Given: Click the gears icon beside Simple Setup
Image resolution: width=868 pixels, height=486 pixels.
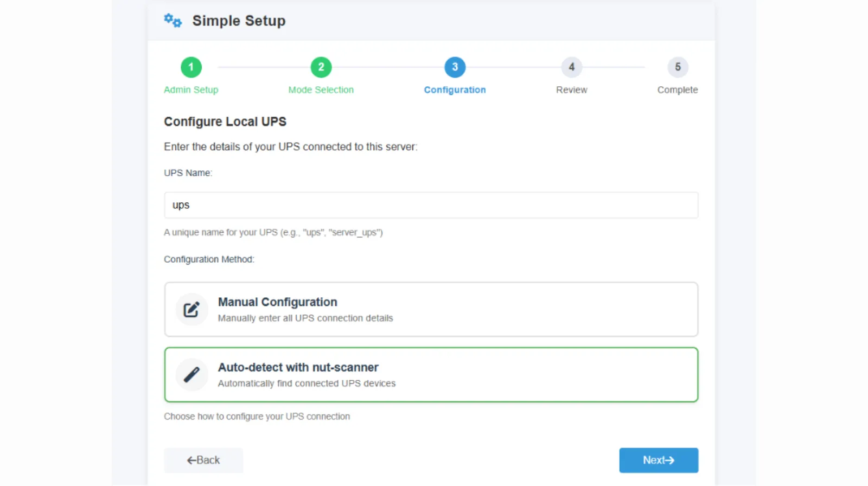Looking at the screenshot, I should pos(173,21).
